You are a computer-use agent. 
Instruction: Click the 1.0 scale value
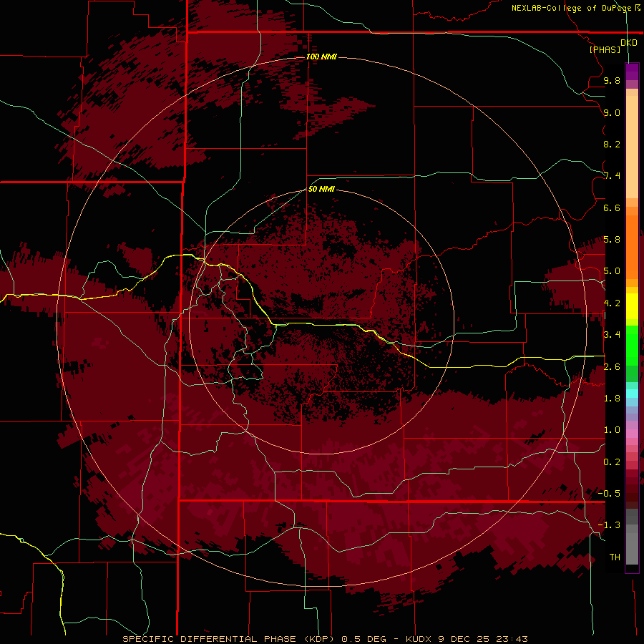[x=612, y=430]
